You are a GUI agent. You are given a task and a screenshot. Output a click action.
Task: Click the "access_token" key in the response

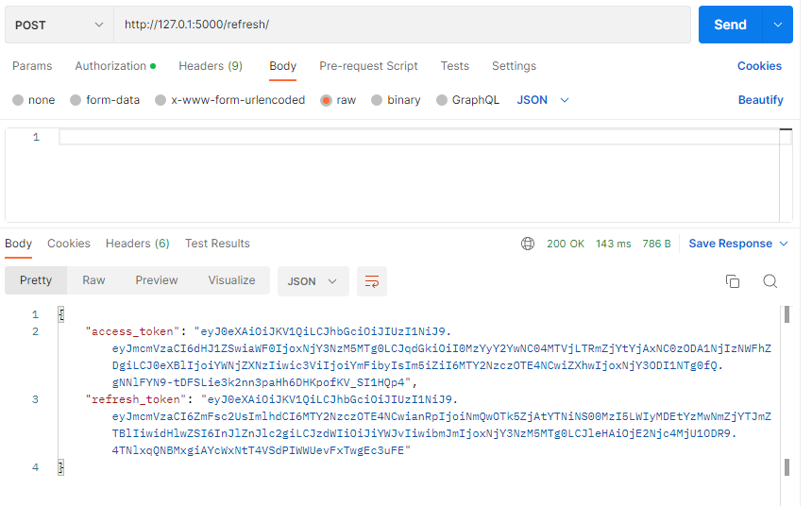(x=132, y=331)
